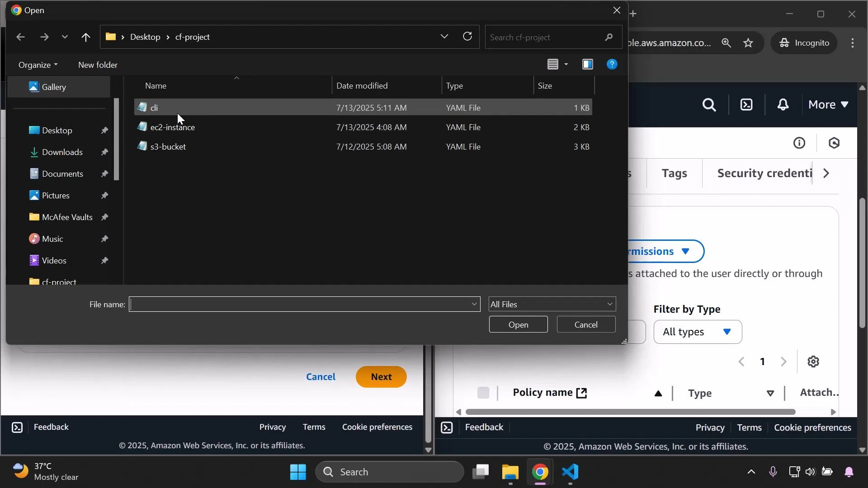Open the Organize menu in the dialog

(x=38, y=65)
